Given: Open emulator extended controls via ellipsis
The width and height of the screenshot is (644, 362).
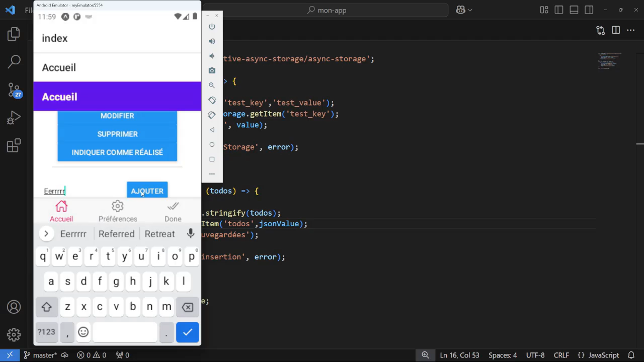Looking at the screenshot, I should coord(212,173).
